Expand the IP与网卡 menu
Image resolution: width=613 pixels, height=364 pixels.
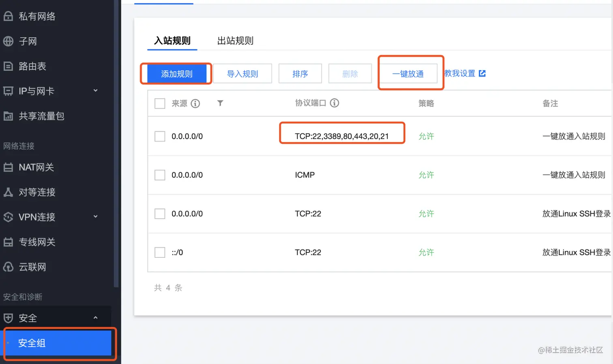95,91
